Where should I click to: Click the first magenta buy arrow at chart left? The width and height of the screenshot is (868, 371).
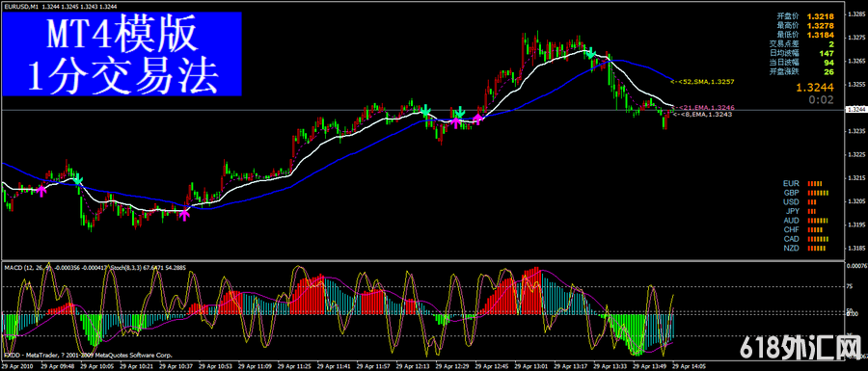coord(42,191)
